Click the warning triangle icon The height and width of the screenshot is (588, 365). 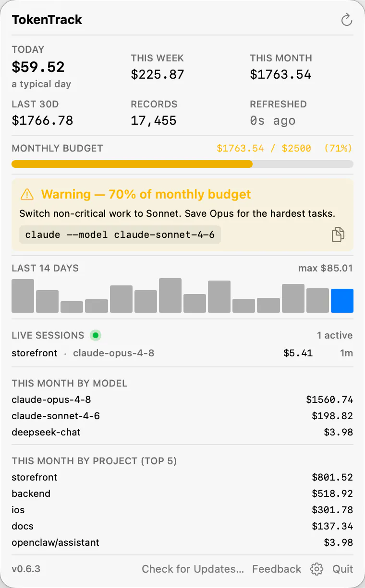tap(27, 194)
